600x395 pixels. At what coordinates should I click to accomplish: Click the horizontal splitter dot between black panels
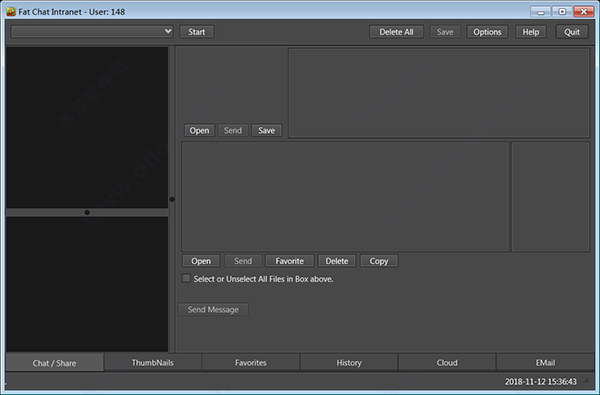[x=87, y=212]
